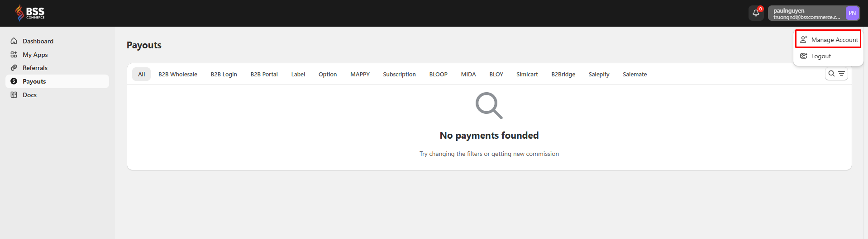
Task: Open Referrals page in sidebar
Action: [x=57, y=68]
